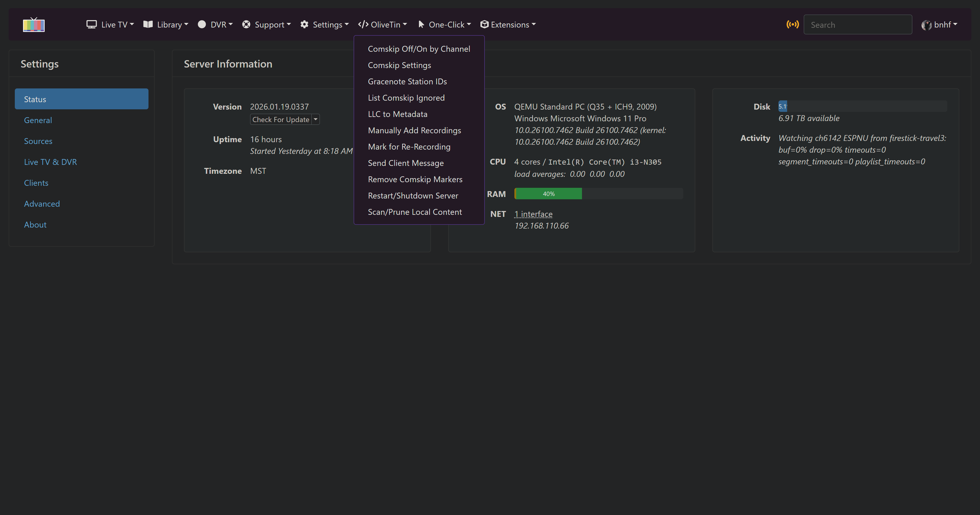Click the Support lifebuoy icon
980x515 pixels.
point(246,24)
